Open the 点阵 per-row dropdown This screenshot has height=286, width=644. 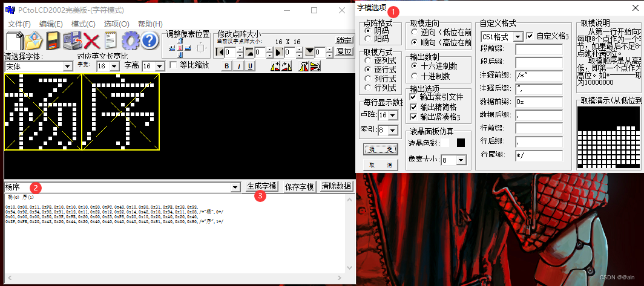point(393,115)
